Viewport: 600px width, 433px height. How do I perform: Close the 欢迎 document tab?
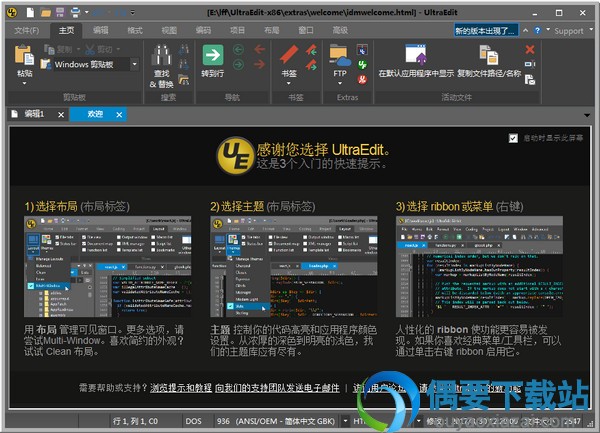tap(119, 115)
